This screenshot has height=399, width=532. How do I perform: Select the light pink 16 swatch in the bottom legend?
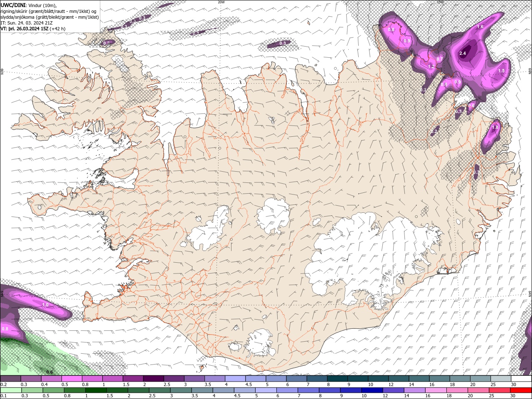[439, 390]
